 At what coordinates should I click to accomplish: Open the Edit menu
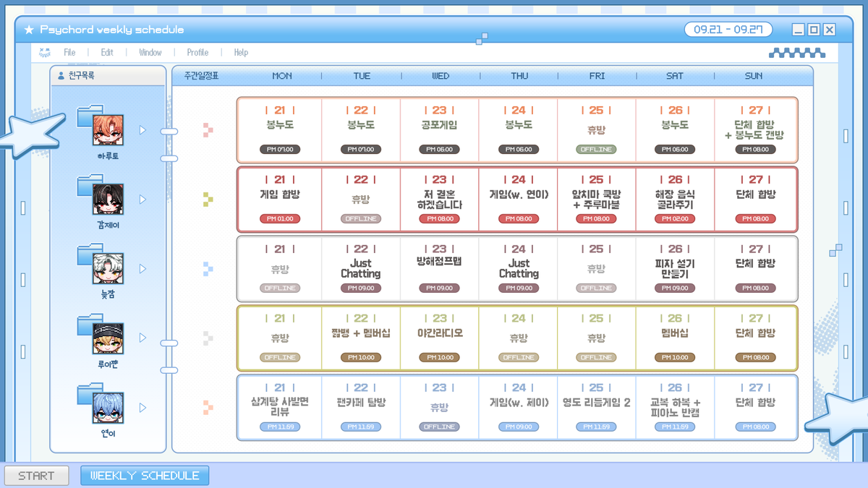[x=107, y=52]
